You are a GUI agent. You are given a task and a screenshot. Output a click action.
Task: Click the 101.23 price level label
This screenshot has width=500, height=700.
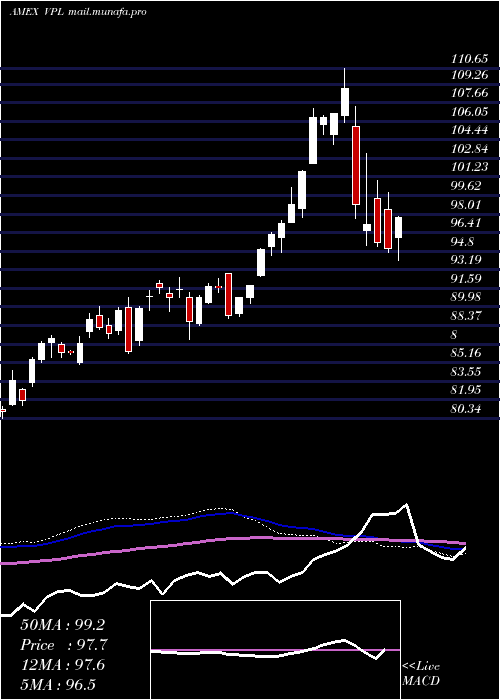(x=470, y=167)
